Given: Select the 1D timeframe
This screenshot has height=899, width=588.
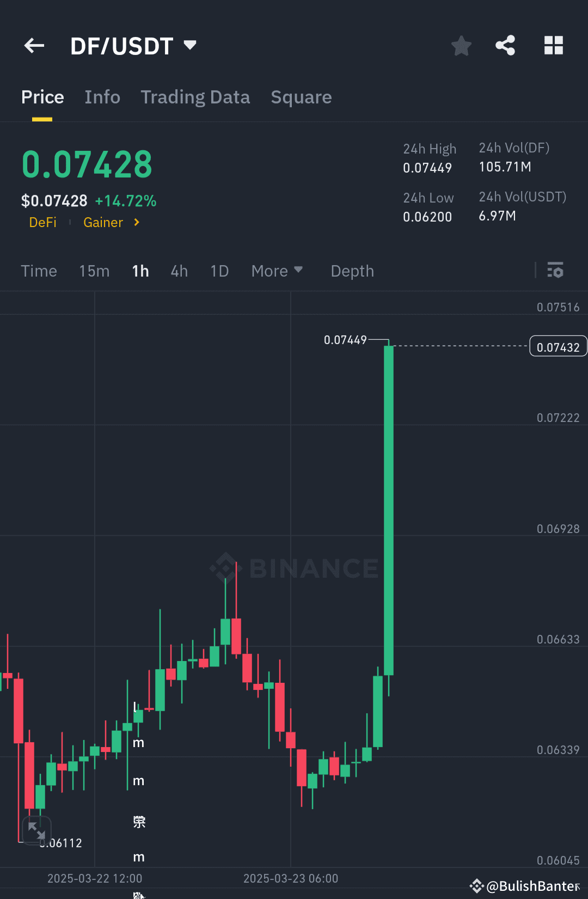Looking at the screenshot, I should (219, 271).
